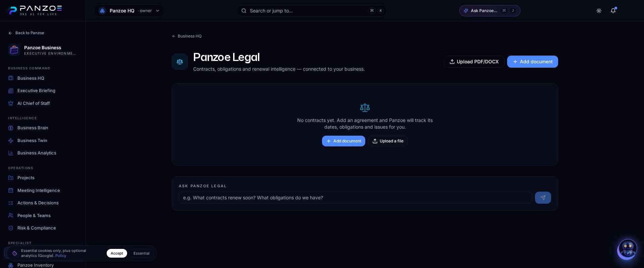
Task: Open Panzoe Inventory in the sidebar
Action: (43, 265)
